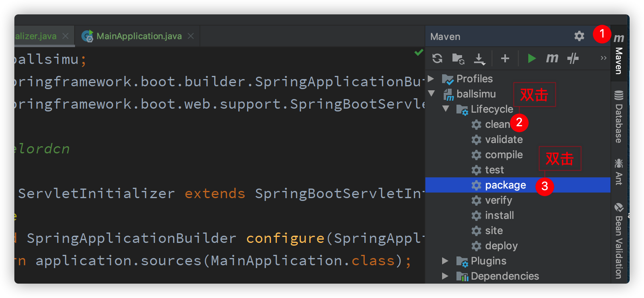This screenshot has height=298, width=644.
Task: Close the MainApplication.java tab
Action: [x=191, y=36]
